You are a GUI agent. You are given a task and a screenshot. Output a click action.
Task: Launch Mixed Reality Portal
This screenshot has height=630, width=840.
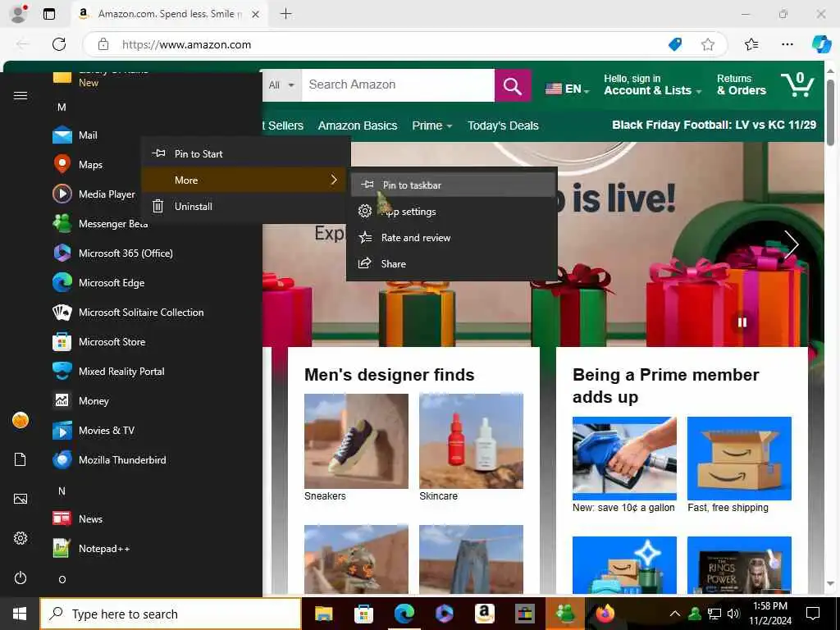coord(108,371)
